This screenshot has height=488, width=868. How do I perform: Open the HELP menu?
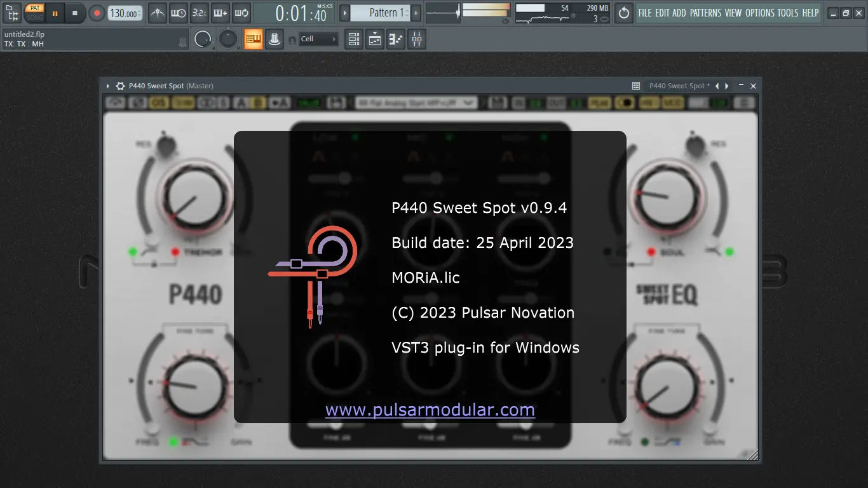(x=810, y=13)
